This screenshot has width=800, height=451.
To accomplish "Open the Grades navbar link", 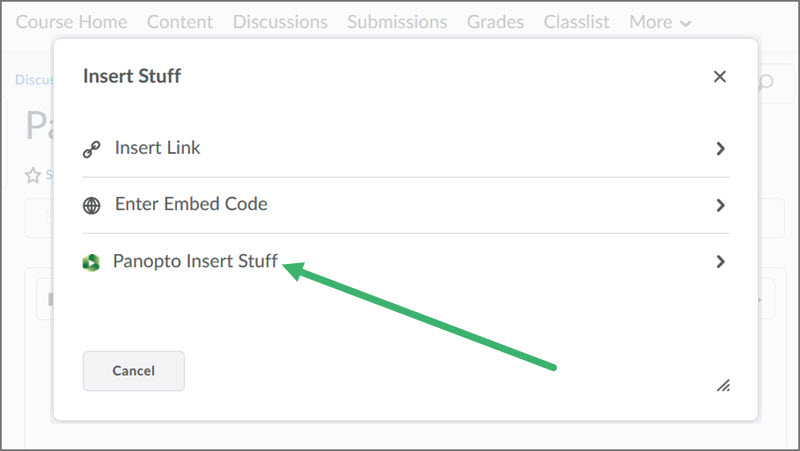I will (495, 22).
